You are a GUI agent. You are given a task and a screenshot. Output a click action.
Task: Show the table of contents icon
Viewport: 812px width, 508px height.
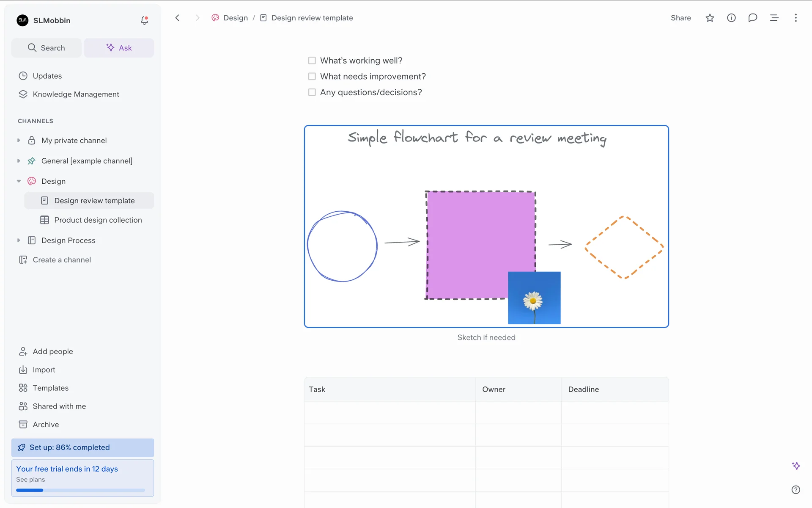(774, 18)
